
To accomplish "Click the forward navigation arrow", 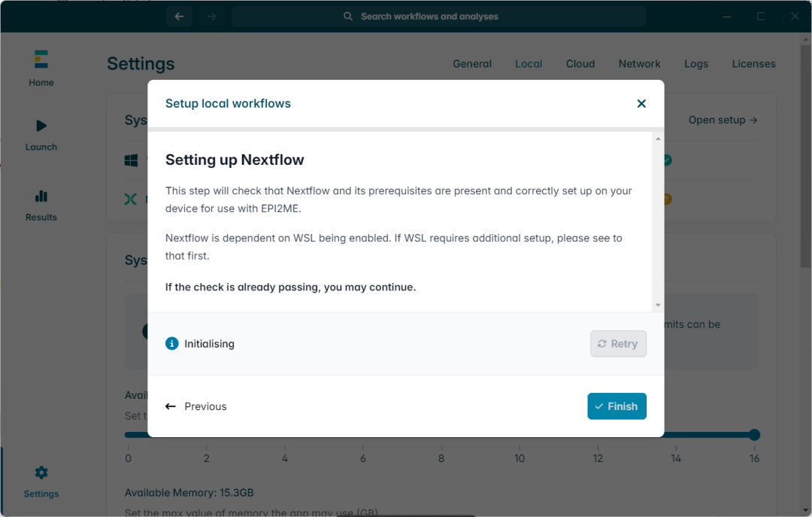I will pos(212,17).
